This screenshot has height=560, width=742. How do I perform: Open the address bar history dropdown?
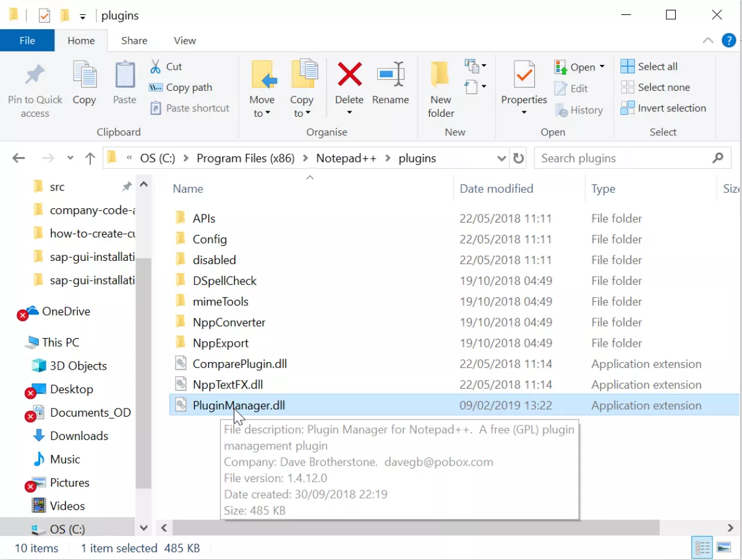(501, 158)
